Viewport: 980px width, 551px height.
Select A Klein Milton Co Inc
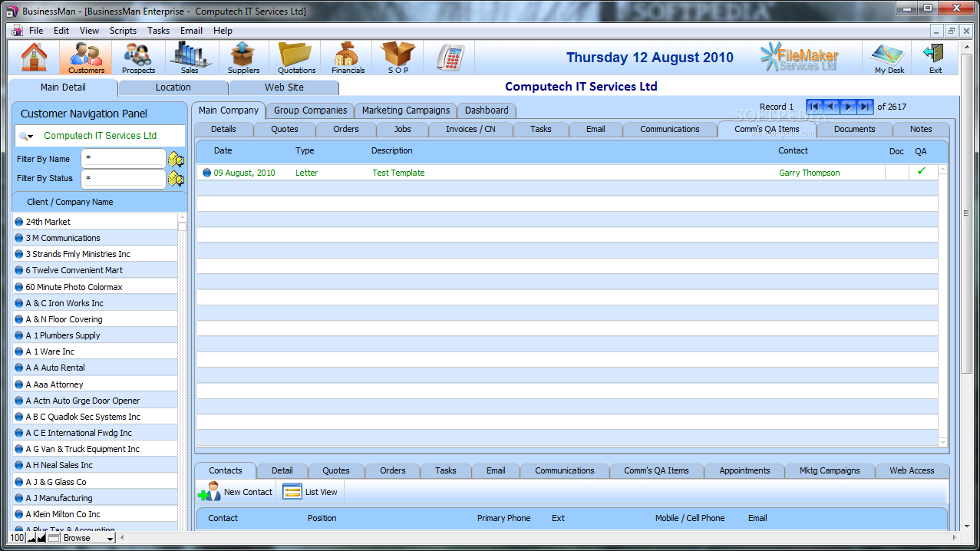(95, 514)
